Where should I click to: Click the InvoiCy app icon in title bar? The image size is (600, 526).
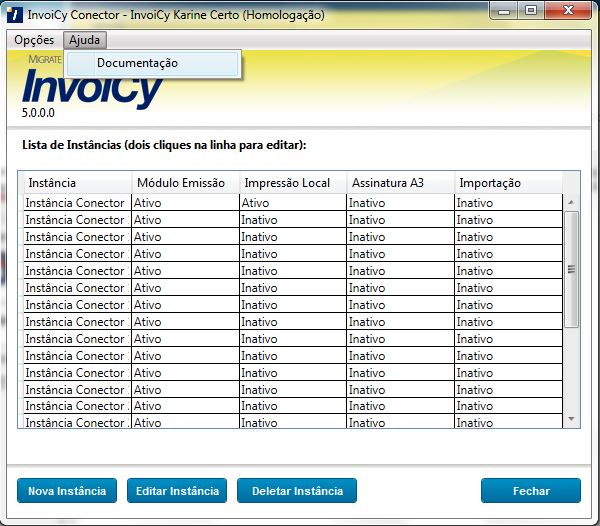12,15
